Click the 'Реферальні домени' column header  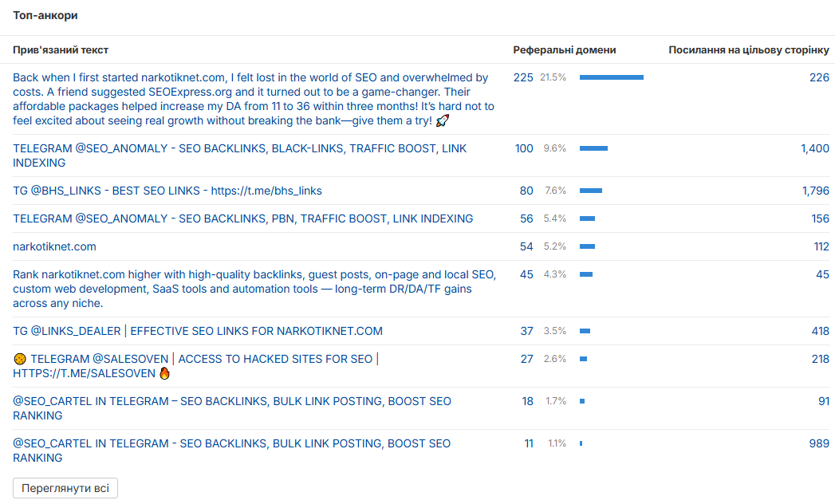565,50
